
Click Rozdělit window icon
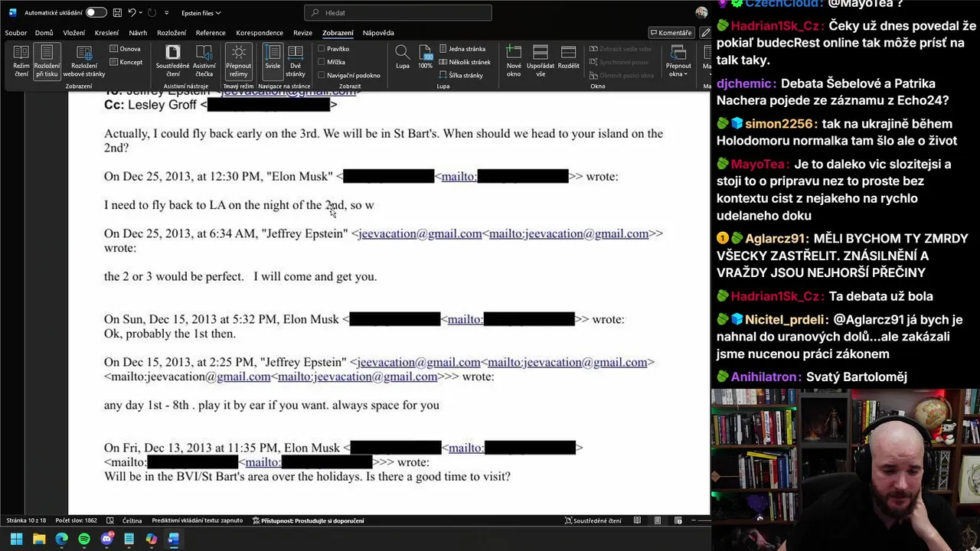pos(568,57)
